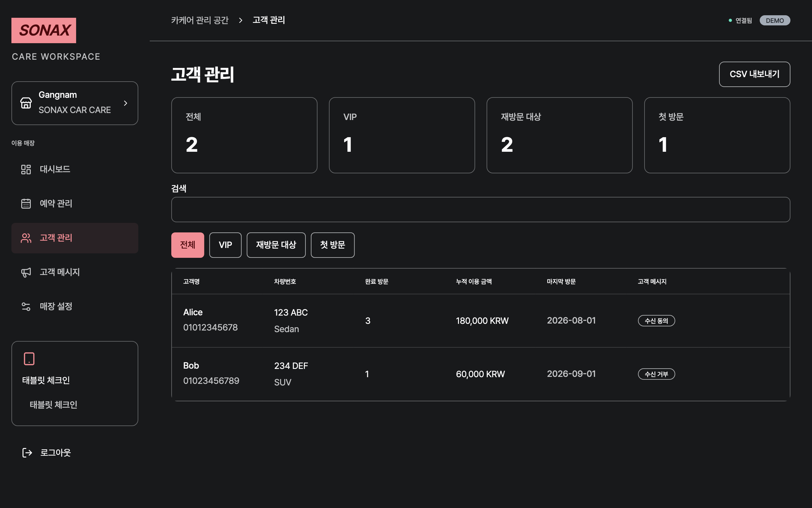The height and width of the screenshot is (508, 812).
Task: Click plate number 234 DEF
Action: pos(291,366)
